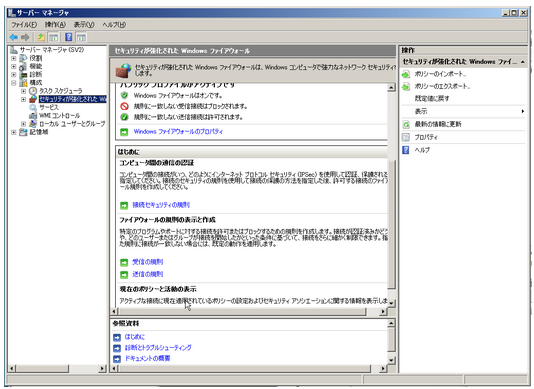Expand the 診断 tree node
Image resolution: width=534 pixels, height=389 pixels.
tap(14, 74)
